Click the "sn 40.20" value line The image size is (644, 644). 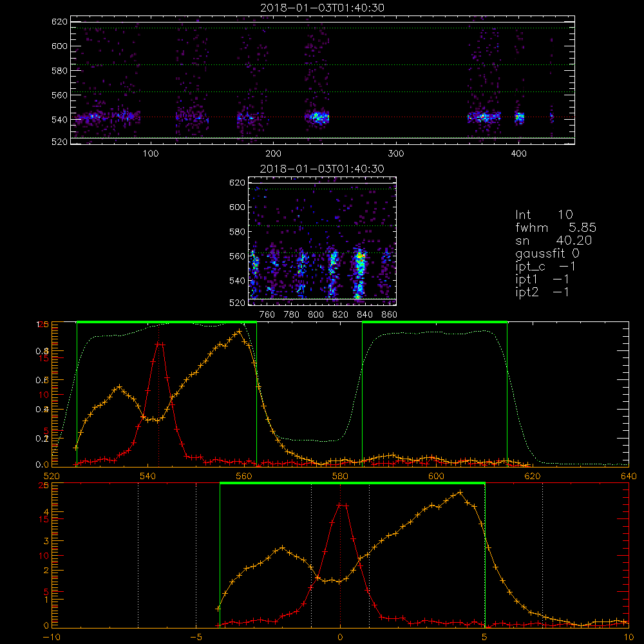pos(553,240)
